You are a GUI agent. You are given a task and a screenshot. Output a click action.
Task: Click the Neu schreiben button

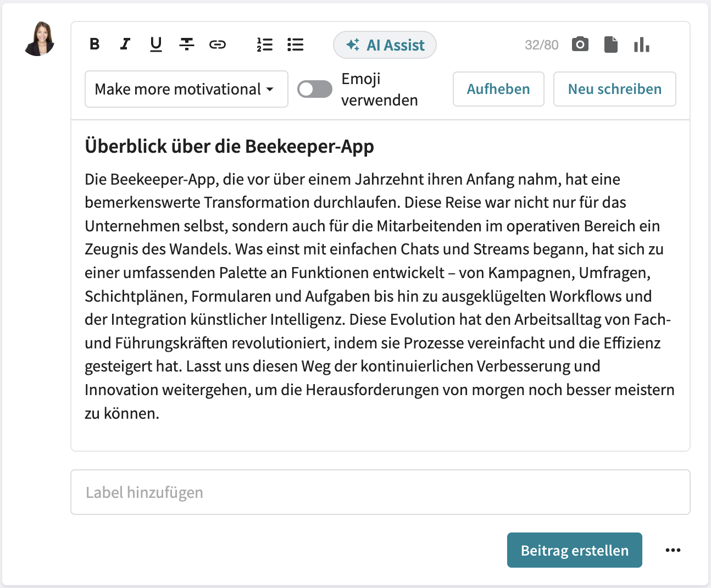click(x=614, y=88)
